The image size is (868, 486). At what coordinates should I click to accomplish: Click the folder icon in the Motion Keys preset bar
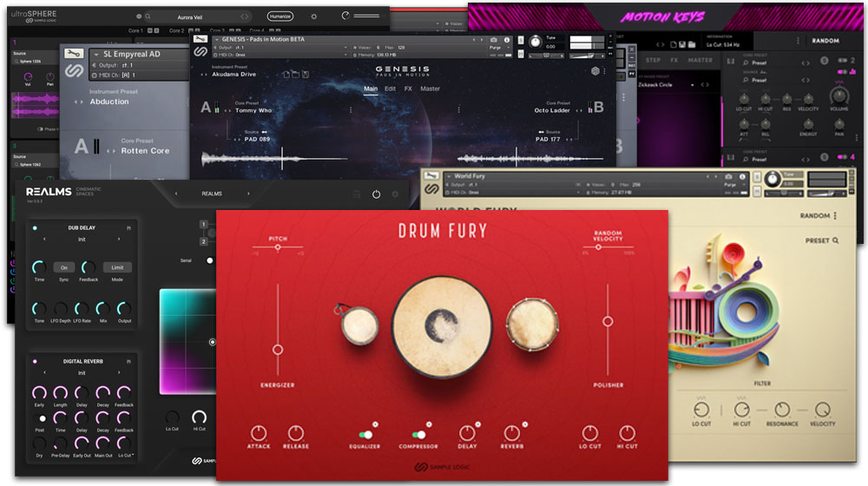(692, 44)
